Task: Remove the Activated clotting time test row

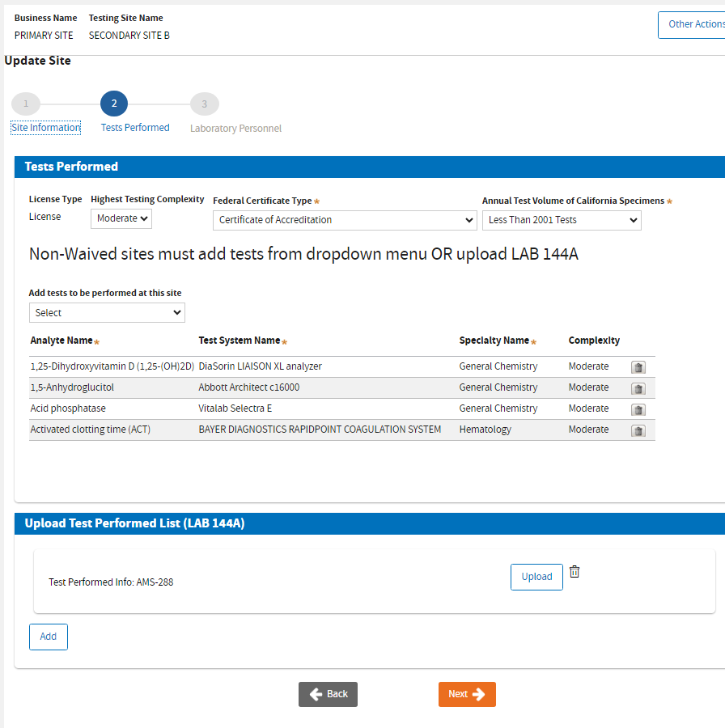Action: click(638, 430)
